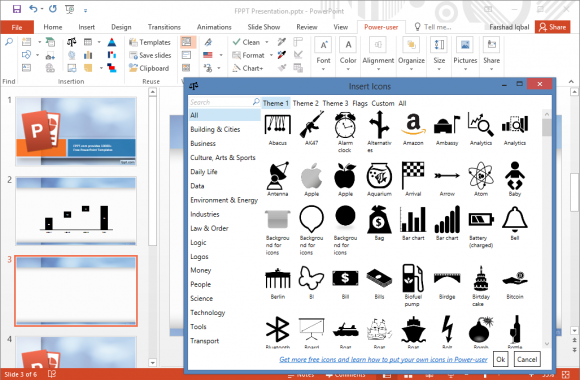Choose the Battery (charged) icon

tap(481, 220)
